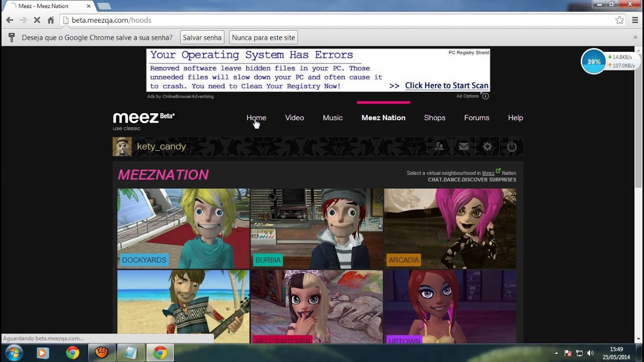This screenshot has width=644, height=362.
Task: Click Ads by OnlineBrowserAdvertising text
Action: click(180, 97)
